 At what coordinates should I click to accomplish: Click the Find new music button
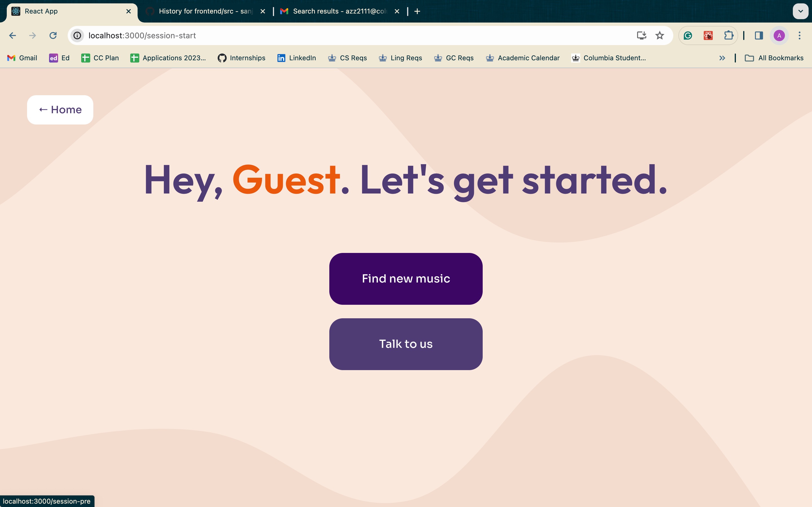[x=406, y=279]
